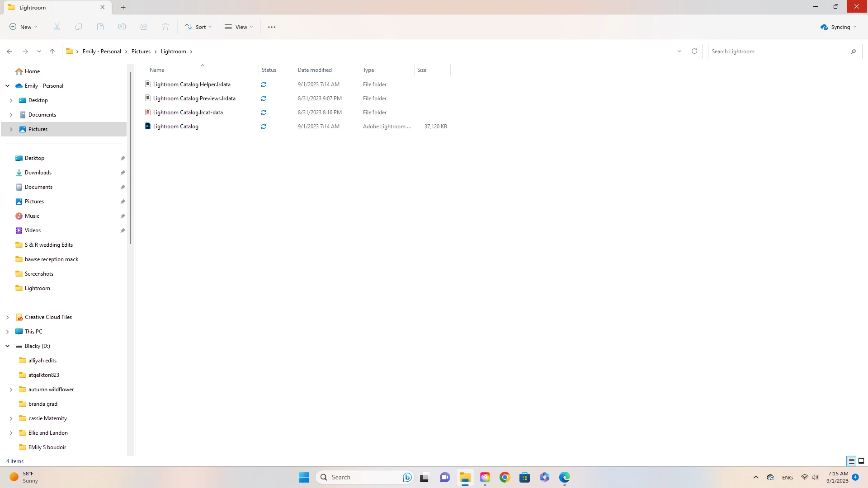Collapse the Emily - Personal tree node
The height and width of the screenshot is (488, 868).
click(x=8, y=86)
